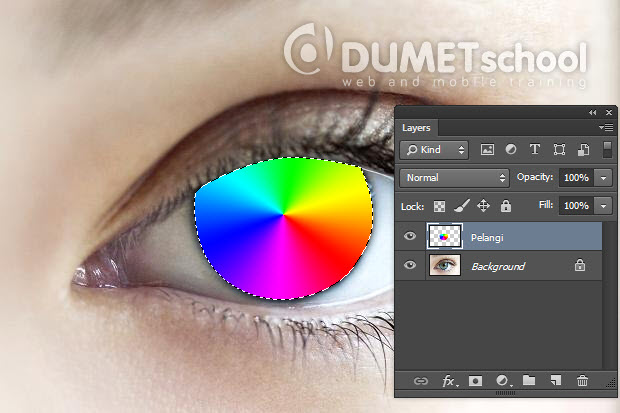The height and width of the screenshot is (413, 620).
Task: Enable lock position icon
Action: [x=483, y=206]
